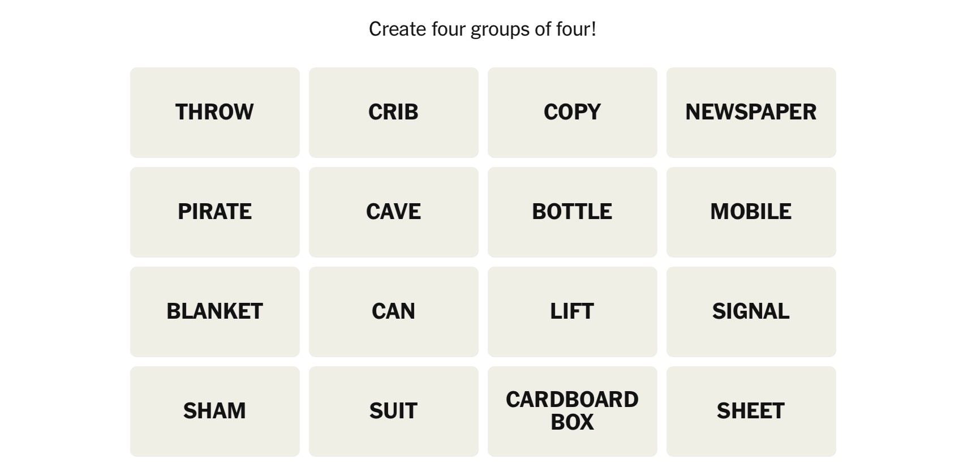
Task: Choose the BLANKET tile
Action: (x=214, y=311)
